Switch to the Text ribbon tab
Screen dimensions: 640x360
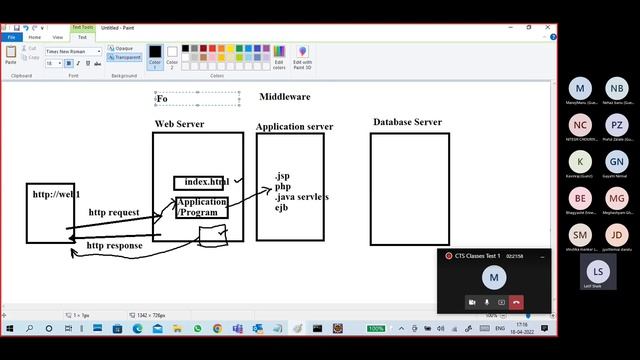coord(82,37)
